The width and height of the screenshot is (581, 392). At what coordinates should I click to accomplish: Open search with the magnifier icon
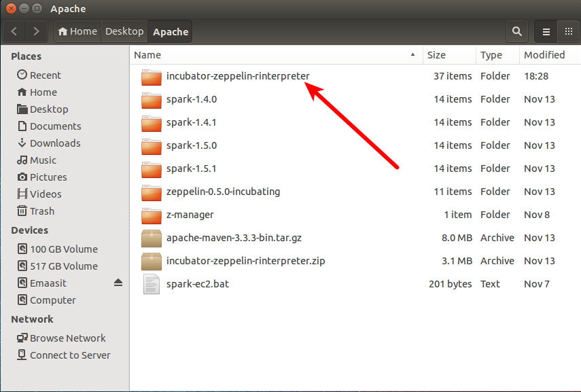click(x=517, y=31)
